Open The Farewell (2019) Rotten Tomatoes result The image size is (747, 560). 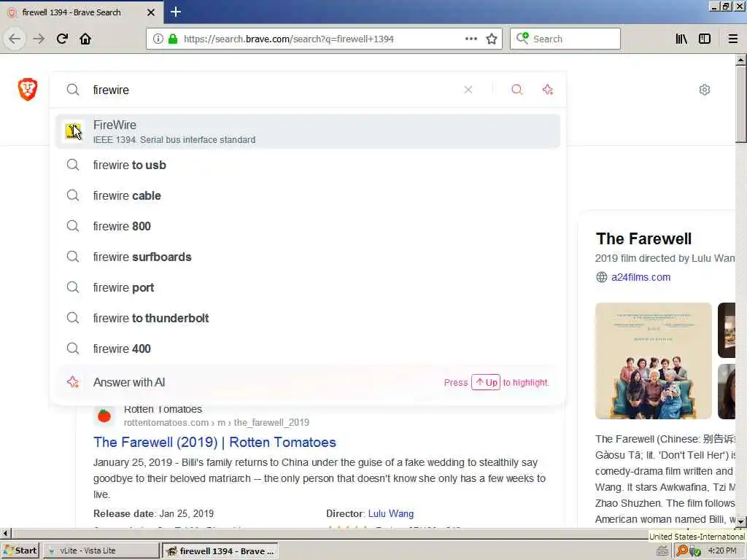[x=214, y=443]
